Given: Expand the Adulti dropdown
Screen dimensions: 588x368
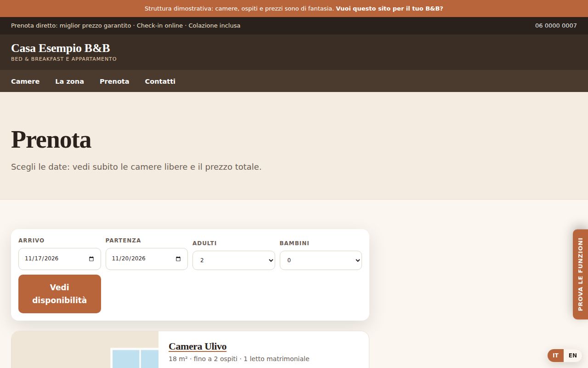Looking at the screenshot, I should (234, 260).
